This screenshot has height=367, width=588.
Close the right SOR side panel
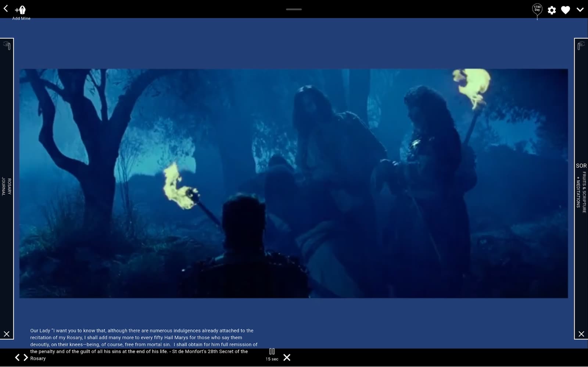(x=581, y=334)
